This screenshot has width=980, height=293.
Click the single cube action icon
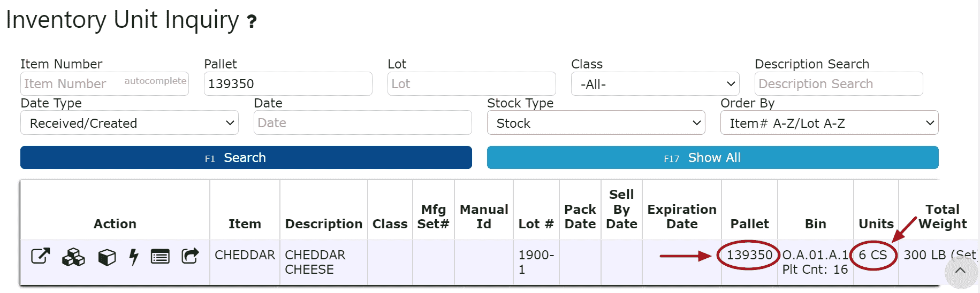tap(107, 257)
